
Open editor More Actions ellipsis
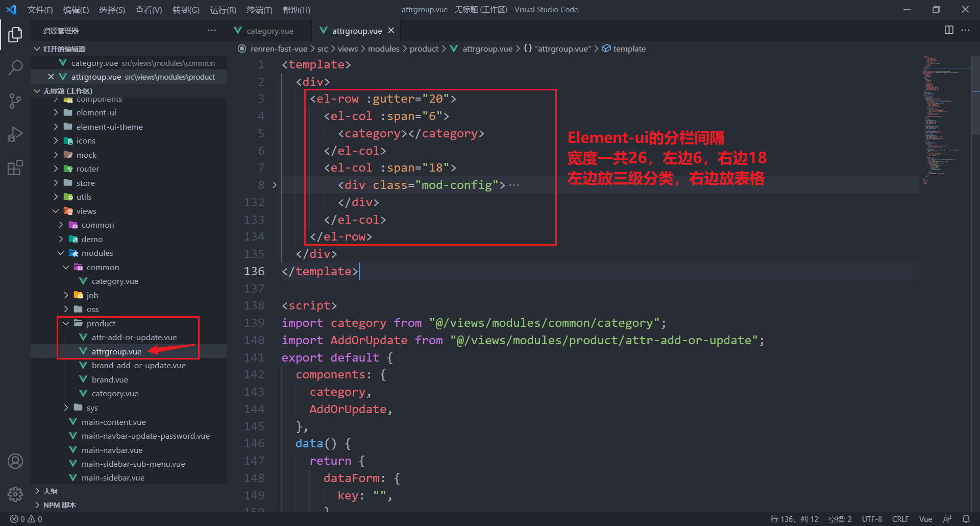(x=965, y=30)
